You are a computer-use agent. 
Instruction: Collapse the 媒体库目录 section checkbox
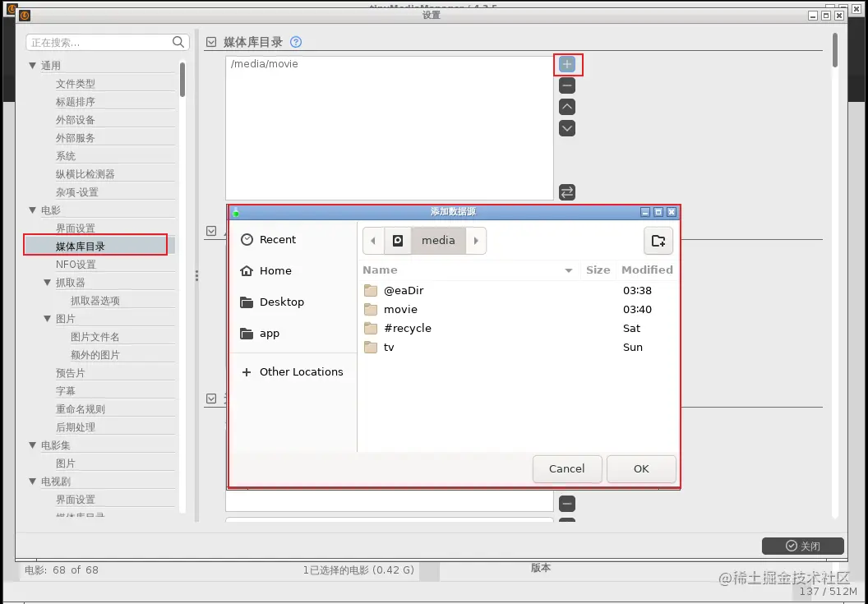click(211, 42)
